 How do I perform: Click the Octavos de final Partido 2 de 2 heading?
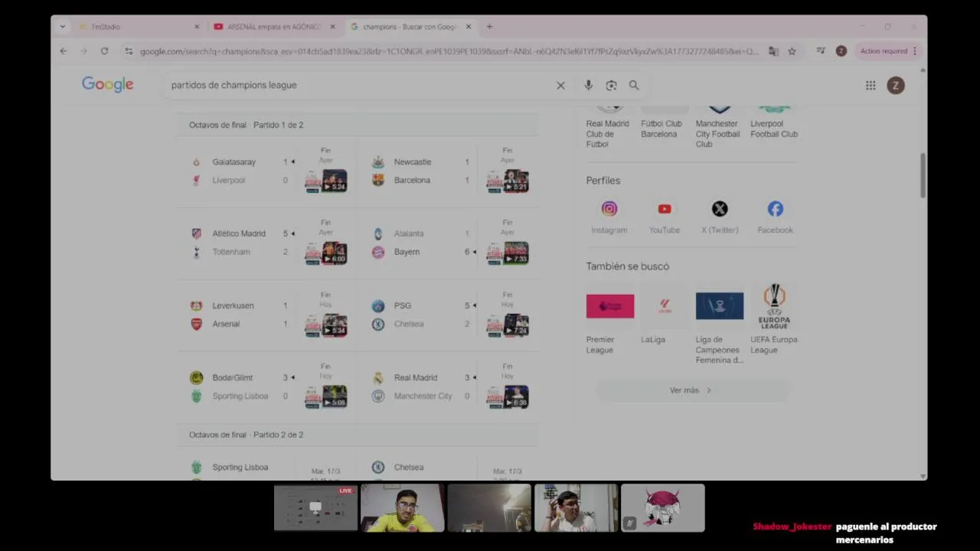click(x=247, y=435)
